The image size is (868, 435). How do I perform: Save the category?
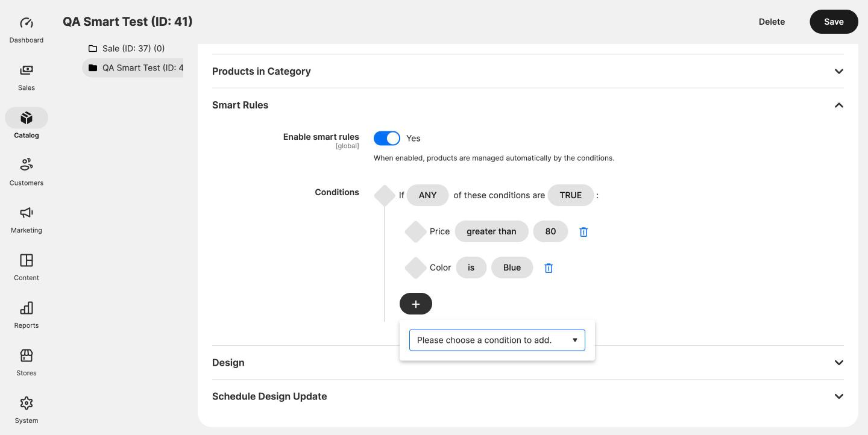pos(834,22)
